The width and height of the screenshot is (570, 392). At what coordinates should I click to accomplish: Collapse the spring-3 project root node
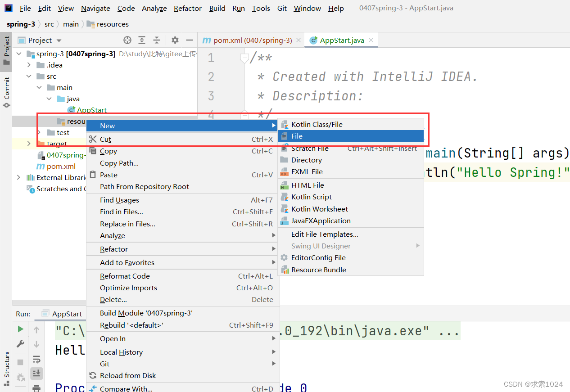click(19, 54)
